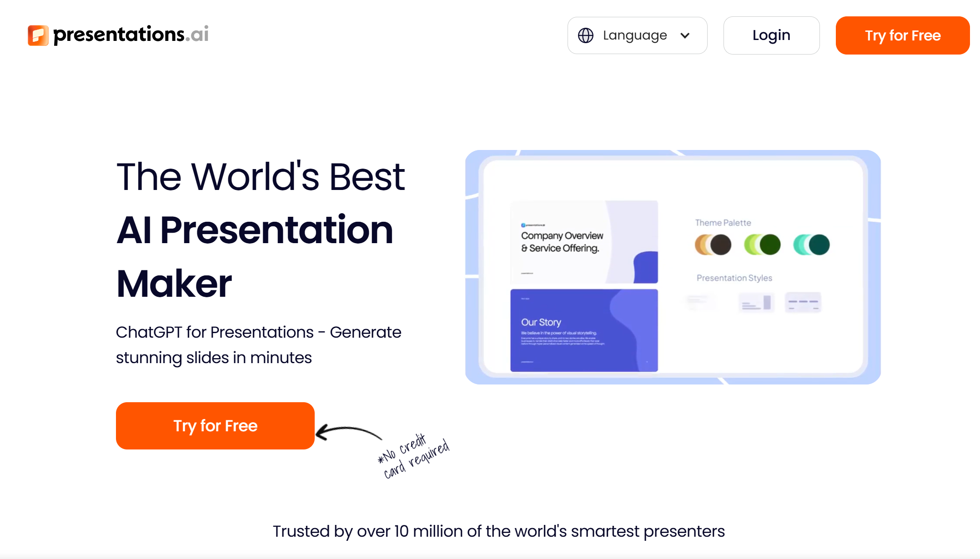The height and width of the screenshot is (559, 980).
Task: Open the Our Story slide thumbnail
Action: click(583, 329)
